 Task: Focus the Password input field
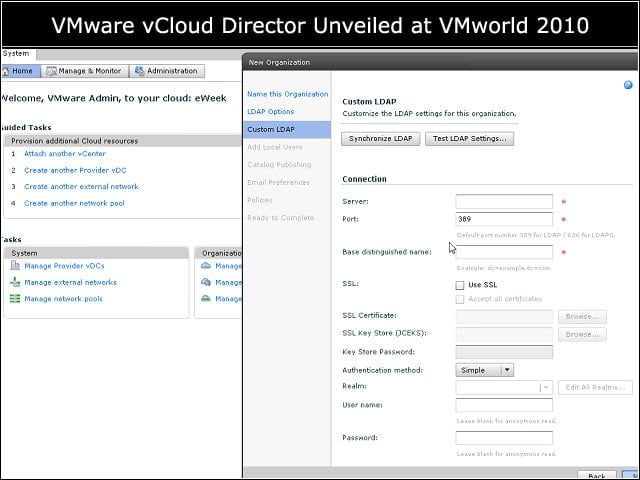pos(504,438)
